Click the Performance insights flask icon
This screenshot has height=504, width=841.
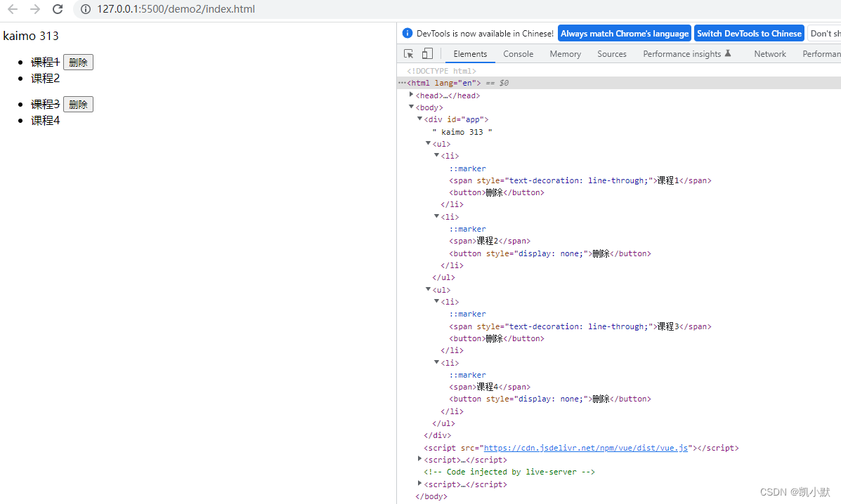coord(728,53)
